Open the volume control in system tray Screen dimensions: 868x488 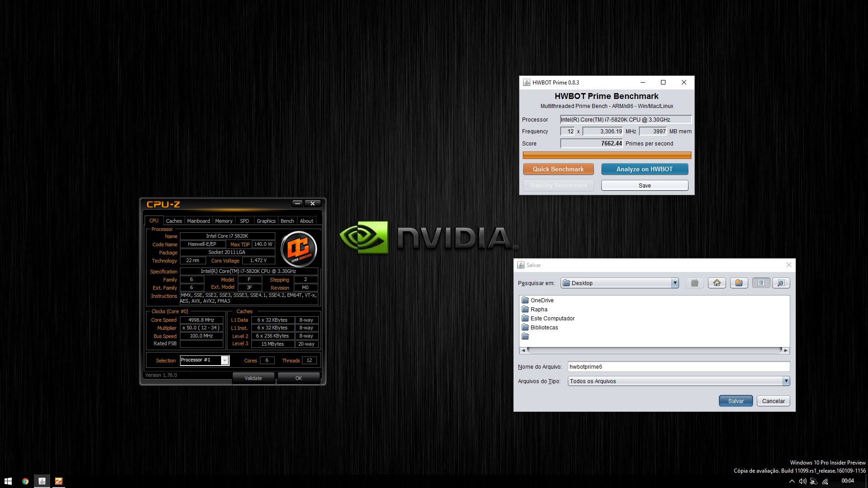pos(802,481)
